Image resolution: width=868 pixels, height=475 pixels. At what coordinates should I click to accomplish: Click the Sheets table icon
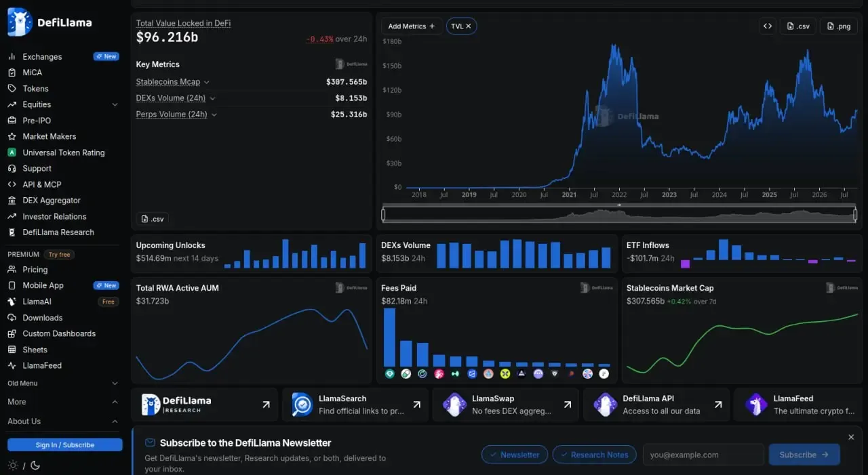pyautogui.click(x=12, y=350)
